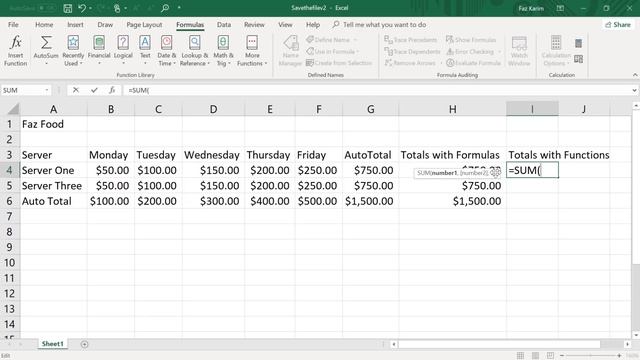Click zoom out minus on zoom slider

[562, 356]
